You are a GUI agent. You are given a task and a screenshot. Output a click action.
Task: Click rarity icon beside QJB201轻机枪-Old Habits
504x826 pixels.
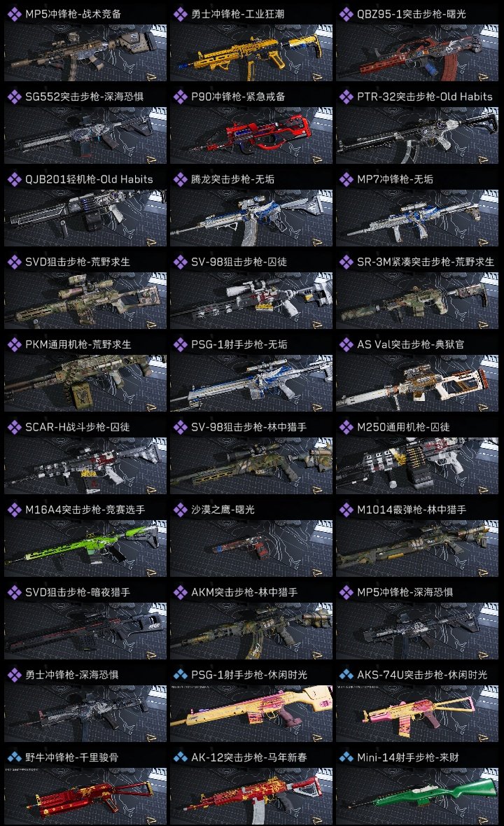14,180
